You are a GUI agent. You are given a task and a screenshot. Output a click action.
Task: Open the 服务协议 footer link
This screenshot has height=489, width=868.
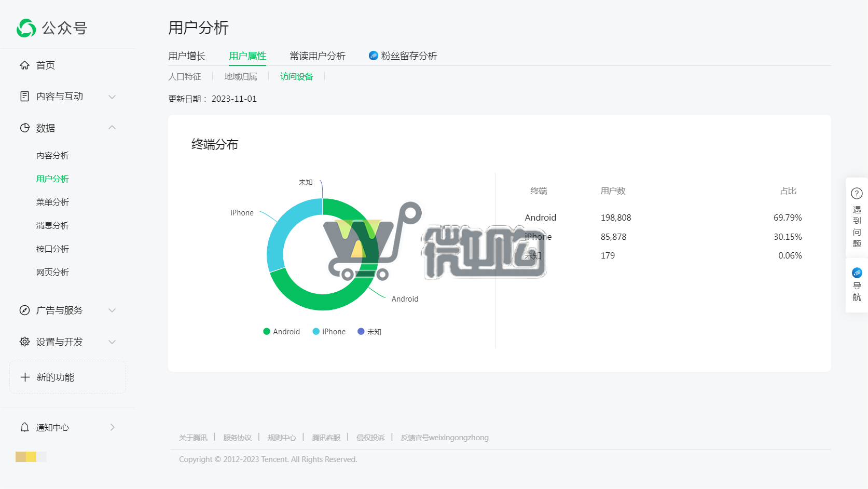click(237, 438)
